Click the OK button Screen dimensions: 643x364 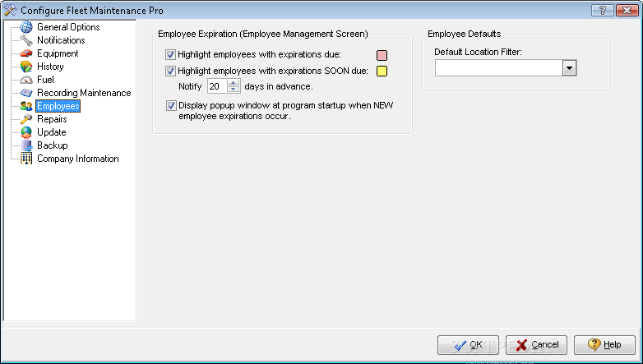pyautogui.click(x=469, y=345)
